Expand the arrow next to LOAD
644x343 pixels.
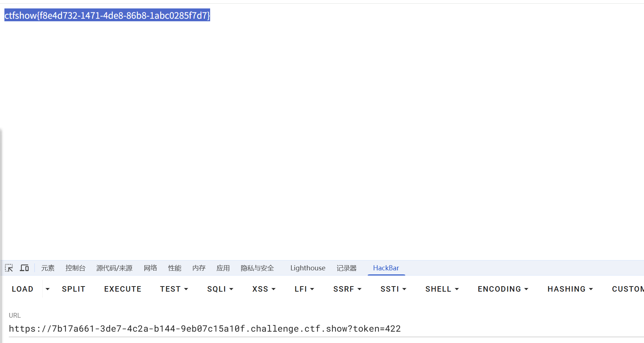click(x=47, y=289)
